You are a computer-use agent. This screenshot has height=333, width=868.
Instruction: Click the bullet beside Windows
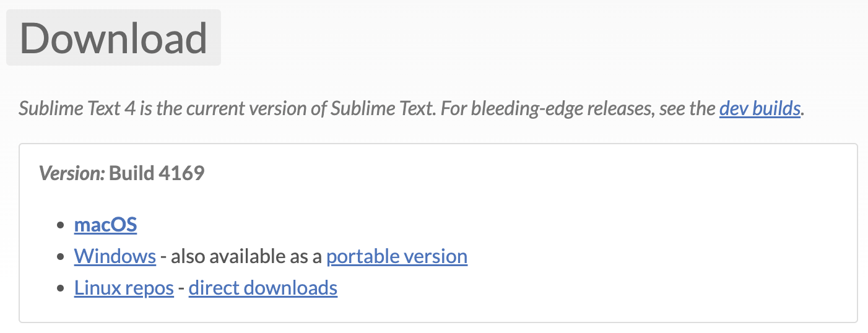(61, 257)
